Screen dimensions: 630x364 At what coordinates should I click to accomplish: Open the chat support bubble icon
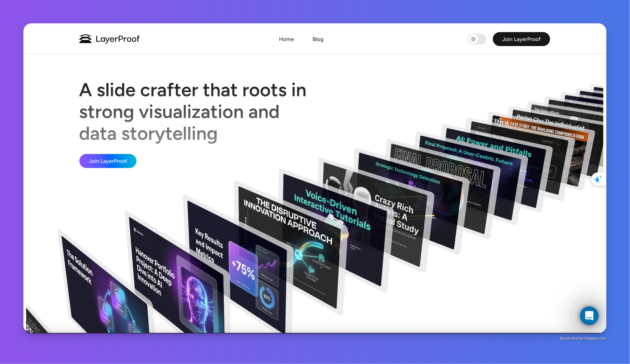click(x=589, y=316)
